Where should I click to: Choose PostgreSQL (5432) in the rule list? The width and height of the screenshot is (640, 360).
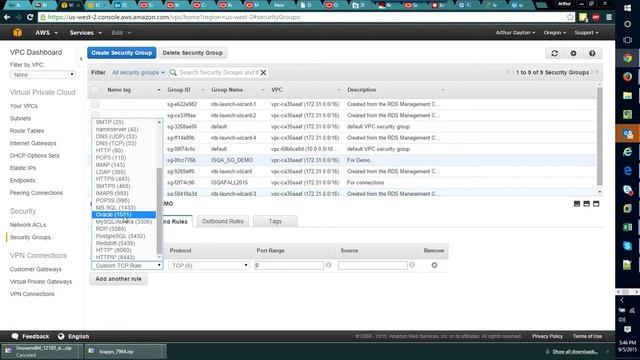124,236
